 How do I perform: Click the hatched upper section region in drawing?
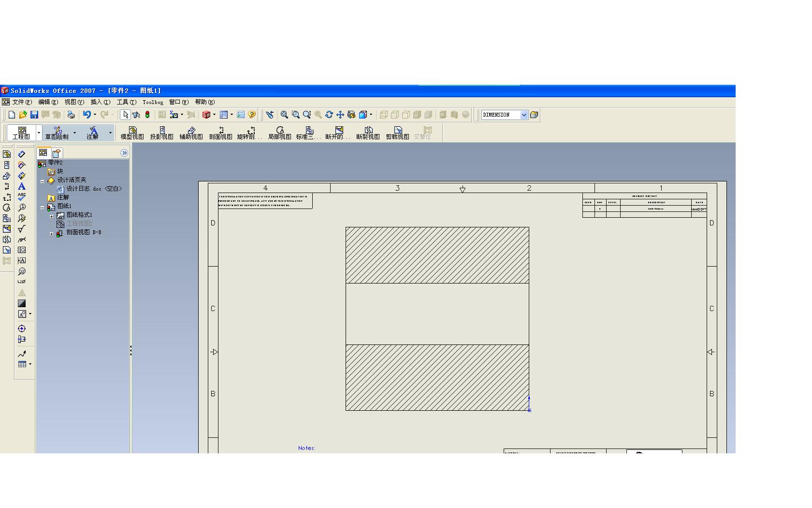(x=437, y=255)
